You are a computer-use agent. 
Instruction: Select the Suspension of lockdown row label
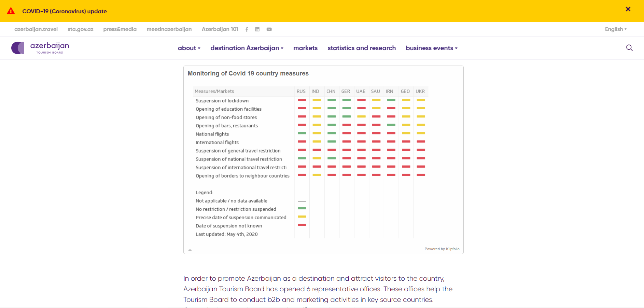click(222, 101)
